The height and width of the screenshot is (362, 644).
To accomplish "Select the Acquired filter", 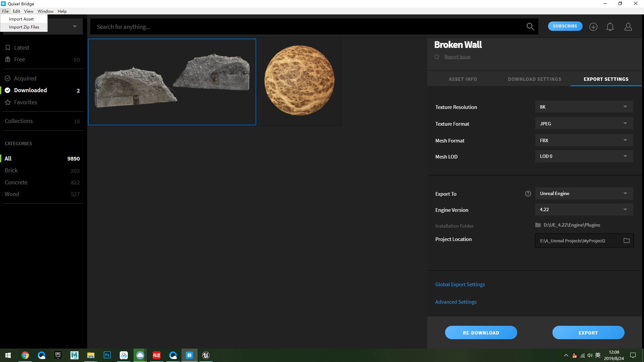I will (x=25, y=78).
